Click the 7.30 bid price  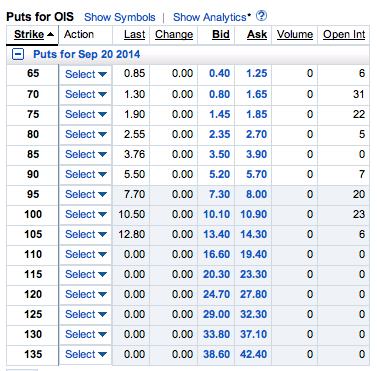pyautogui.click(x=219, y=194)
